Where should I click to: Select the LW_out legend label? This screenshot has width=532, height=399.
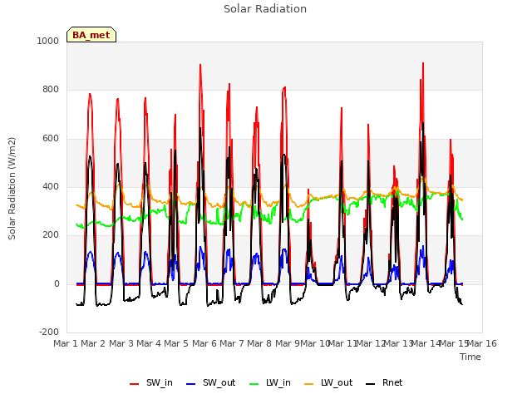pyautogui.click(x=337, y=382)
